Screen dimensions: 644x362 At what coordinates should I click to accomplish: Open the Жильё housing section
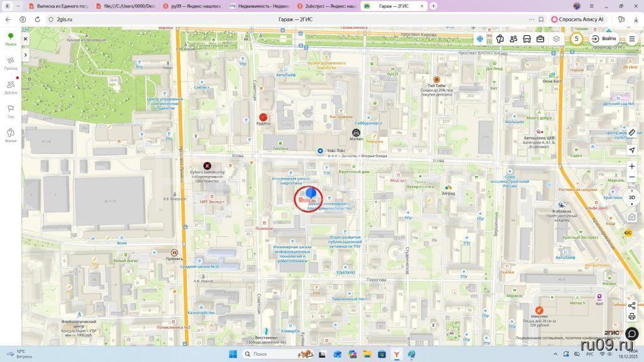pyautogui.click(x=11, y=135)
